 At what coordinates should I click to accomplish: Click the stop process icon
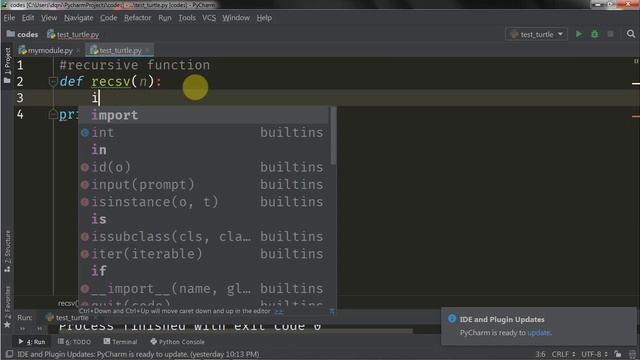coord(610,34)
